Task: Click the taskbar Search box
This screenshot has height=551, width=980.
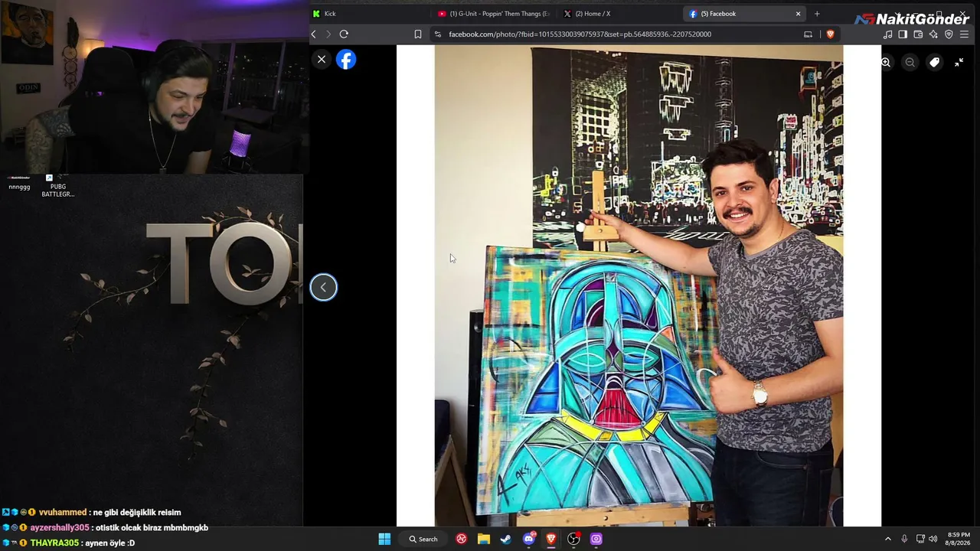Action: 423,539
